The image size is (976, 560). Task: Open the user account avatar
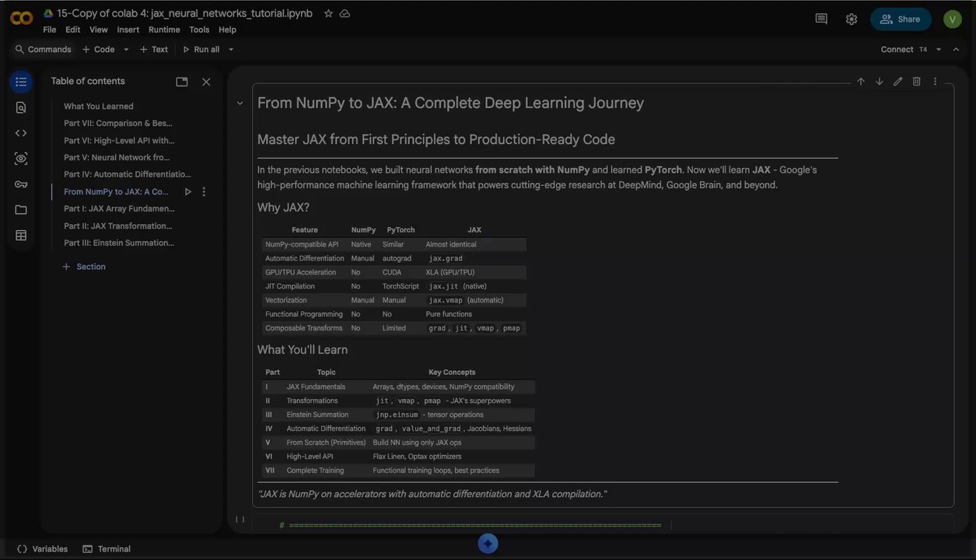pyautogui.click(x=953, y=19)
